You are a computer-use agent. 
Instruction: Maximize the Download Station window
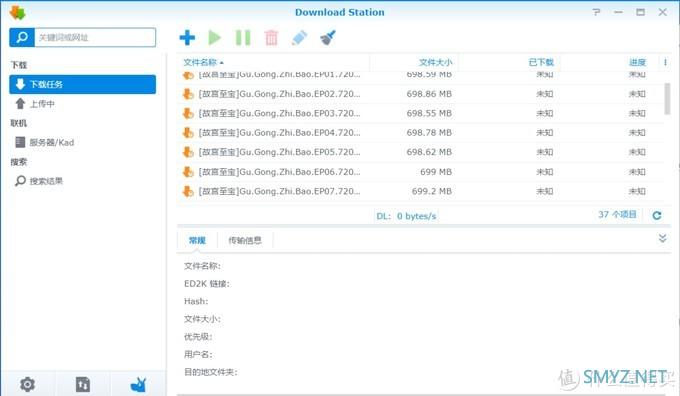[641, 12]
